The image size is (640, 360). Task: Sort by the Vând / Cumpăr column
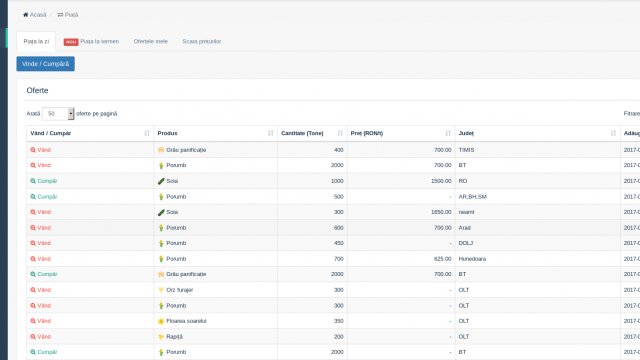(90, 133)
